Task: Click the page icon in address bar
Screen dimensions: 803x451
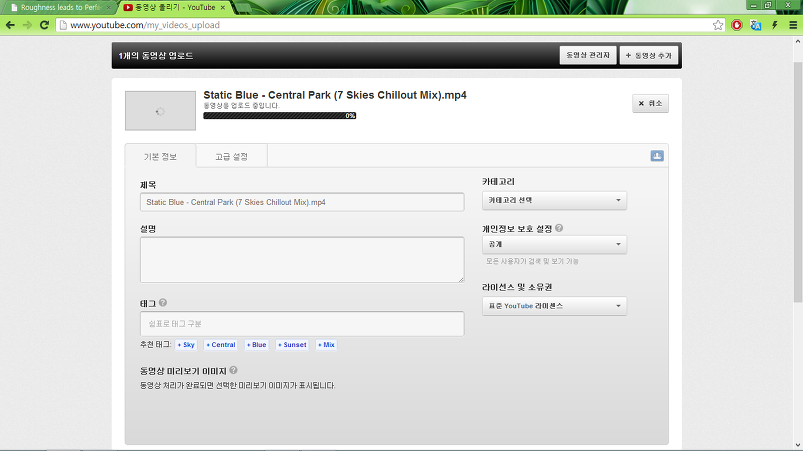Action: [x=63, y=25]
